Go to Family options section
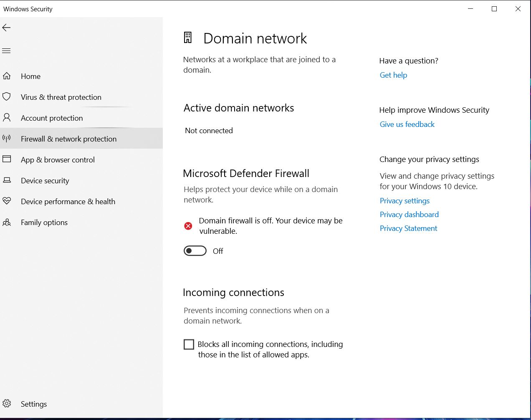The width and height of the screenshot is (531, 420). pyautogui.click(x=44, y=223)
